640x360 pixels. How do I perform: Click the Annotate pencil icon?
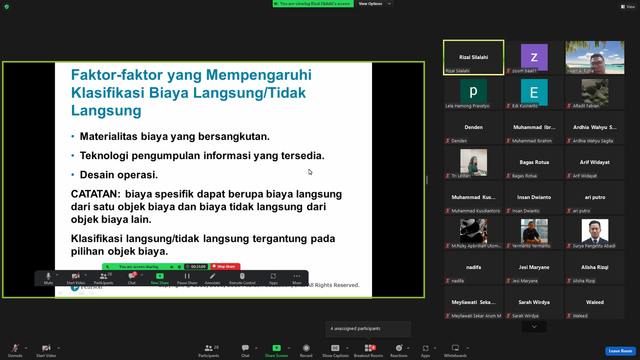pyautogui.click(x=212, y=276)
